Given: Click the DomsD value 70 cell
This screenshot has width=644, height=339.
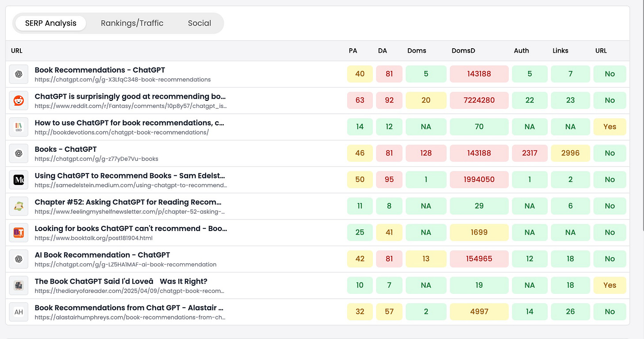Looking at the screenshot, I should coord(479,127).
